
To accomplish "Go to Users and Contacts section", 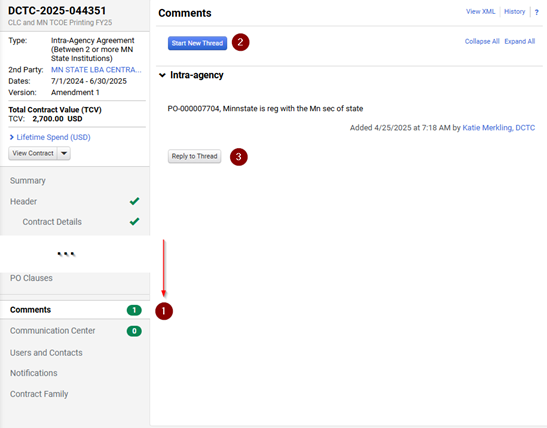I will coord(46,353).
